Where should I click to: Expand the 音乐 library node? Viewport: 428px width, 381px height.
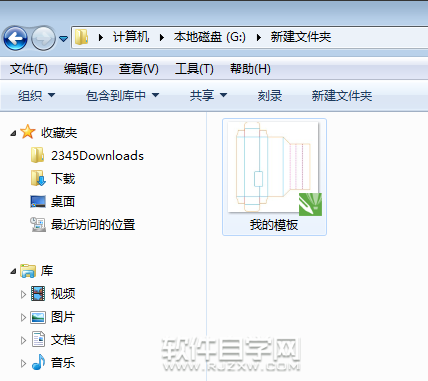(23, 363)
